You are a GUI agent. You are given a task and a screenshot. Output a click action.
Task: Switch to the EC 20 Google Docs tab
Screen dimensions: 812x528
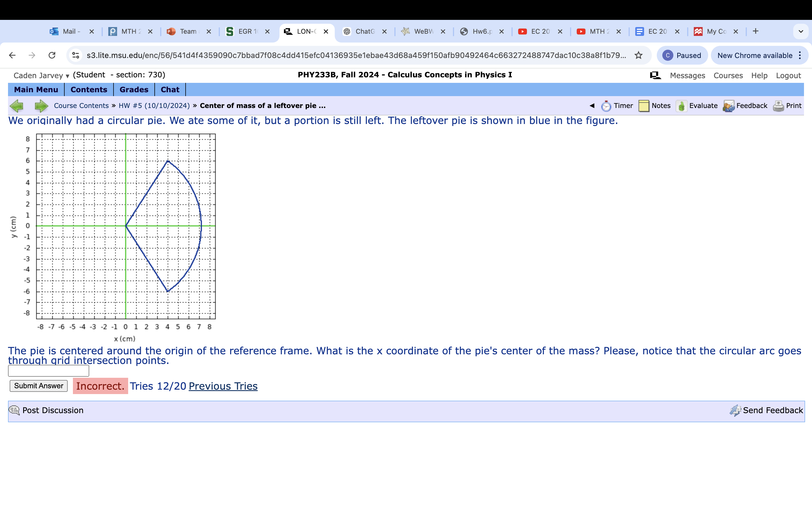[651, 31]
